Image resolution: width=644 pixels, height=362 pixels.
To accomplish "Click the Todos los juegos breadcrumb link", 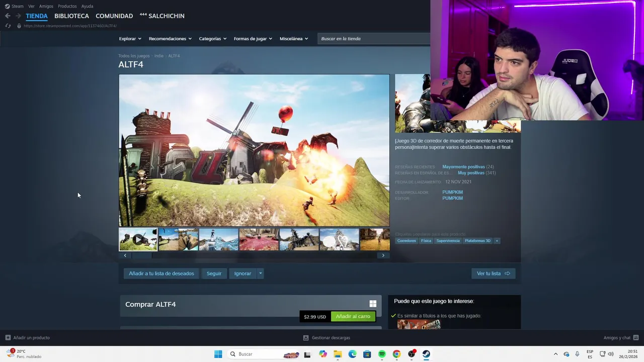I will point(134,56).
